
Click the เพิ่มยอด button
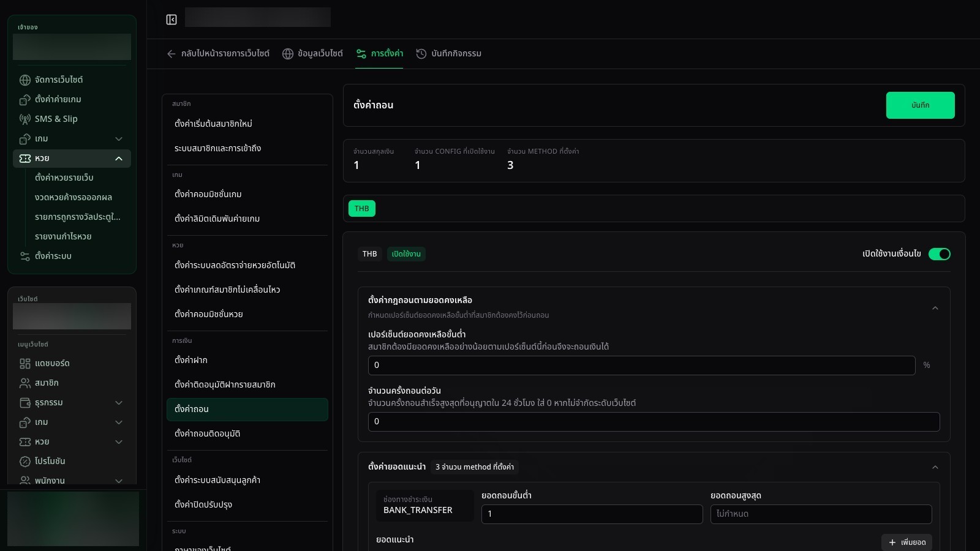(x=907, y=542)
